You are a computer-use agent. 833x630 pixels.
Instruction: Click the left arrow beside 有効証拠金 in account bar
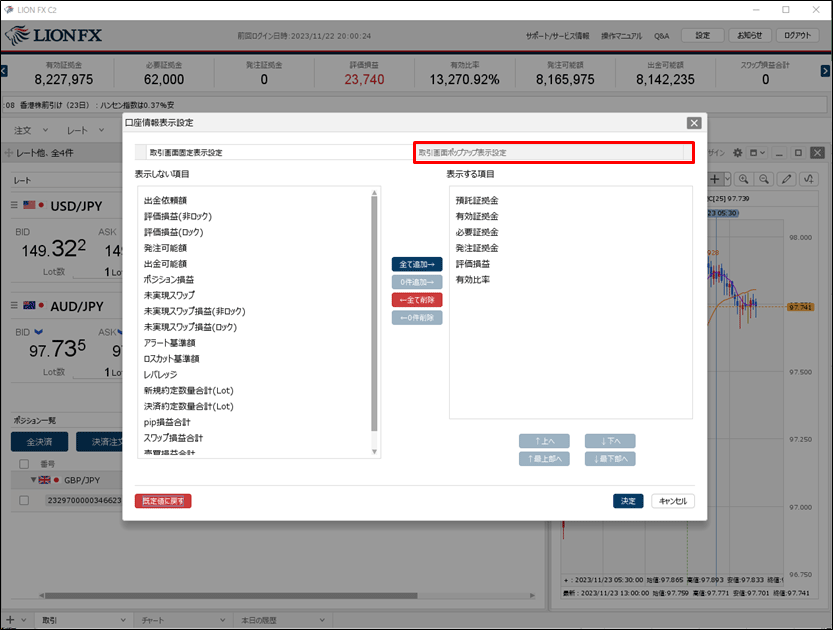pyautogui.click(x=4, y=71)
